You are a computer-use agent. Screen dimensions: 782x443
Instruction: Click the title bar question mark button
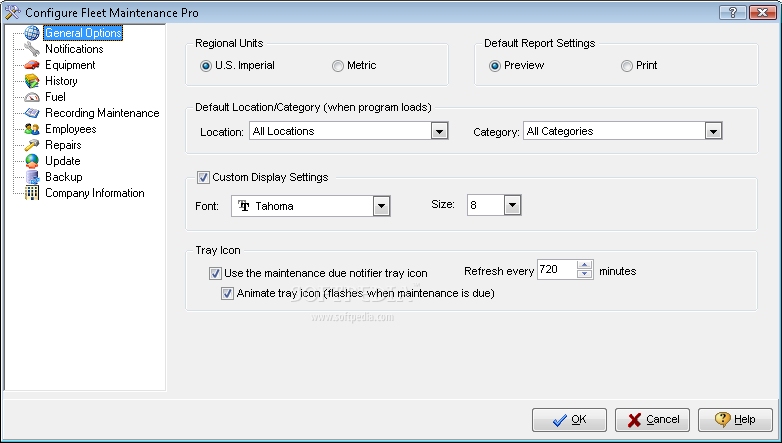[733, 12]
